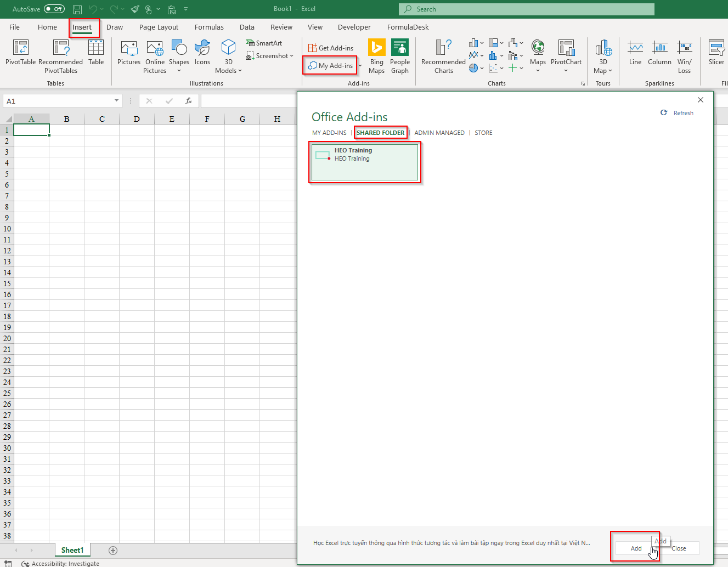Image resolution: width=728 pixels, height=567 pixels.
Task: Open the Data tab
Action: click(247, 27)
